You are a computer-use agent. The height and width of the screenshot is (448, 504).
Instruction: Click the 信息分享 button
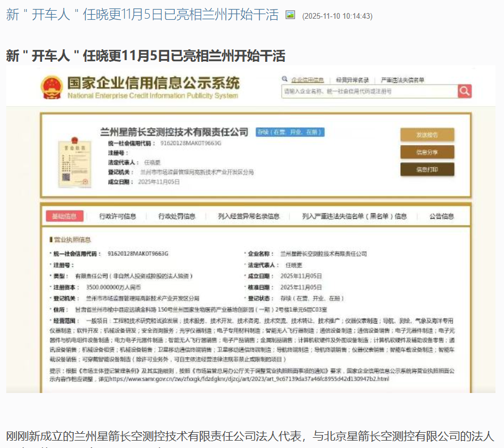coord(427,152)
